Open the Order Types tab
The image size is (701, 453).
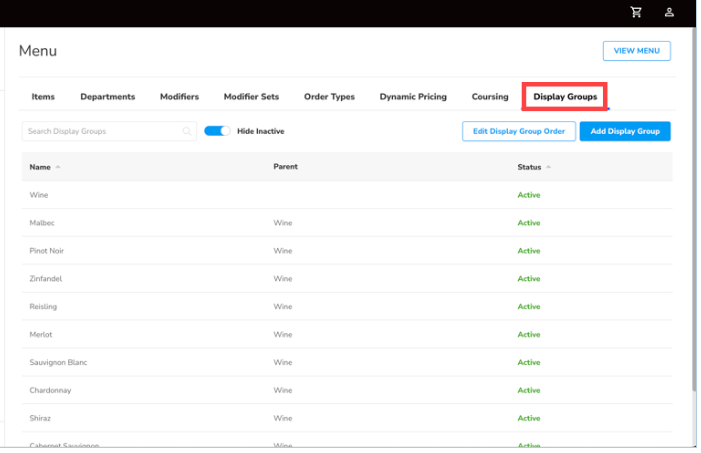(x=329, y=97)
